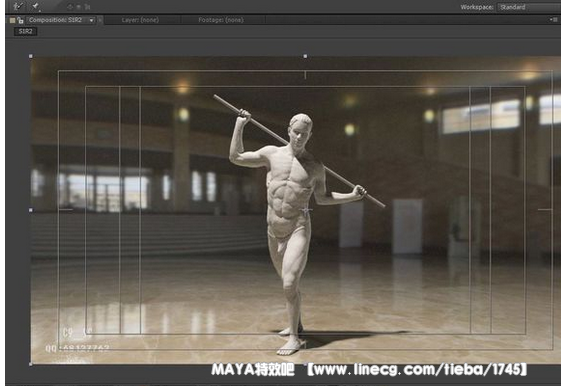Switch to the Layer: (none) tab
This screenshot has height=386, width=561.
coord(140,20)
